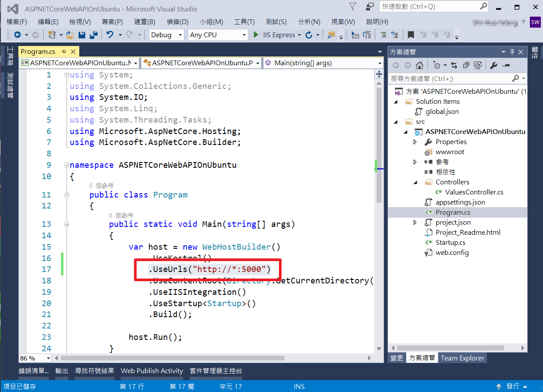Collapse the namespace block on line 9
Screen dimensions: 543x392
pos(67,165)
